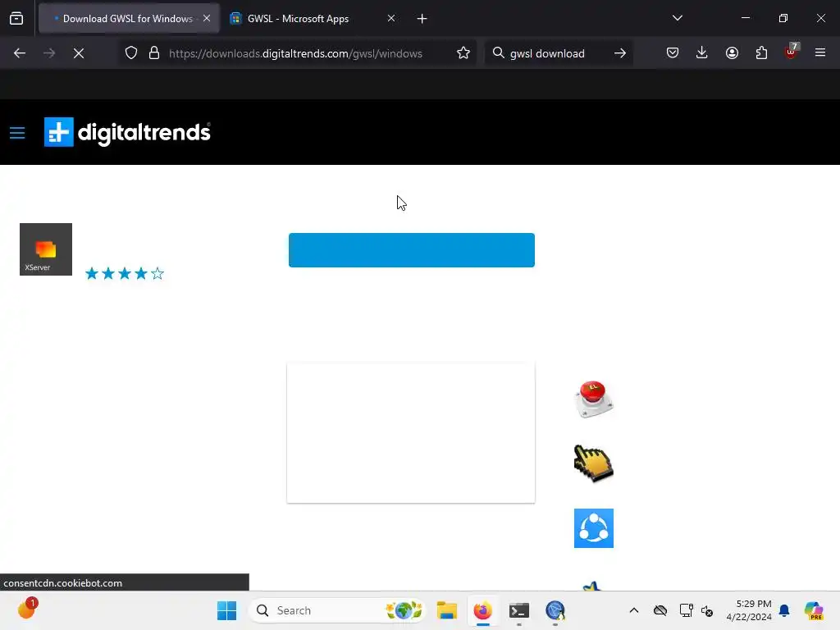Open a new browser tab
This screenshot has height=630, width=840.
[422, 19]
